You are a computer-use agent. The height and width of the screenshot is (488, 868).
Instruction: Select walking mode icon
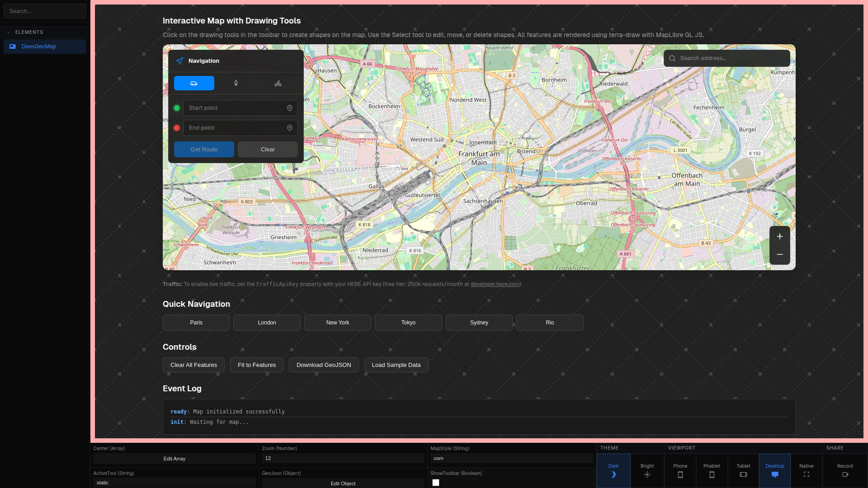coord(236,83)
